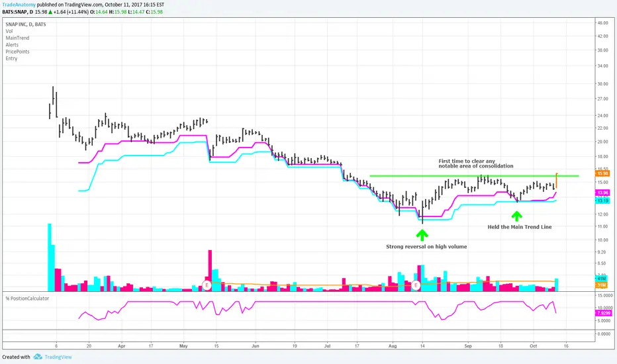Image resolution: width=617 pixels, height=364 pixels.
Task: Click BATS:SNAP symbol in header line
Action: pyautogui.click(x=15, y=12)
